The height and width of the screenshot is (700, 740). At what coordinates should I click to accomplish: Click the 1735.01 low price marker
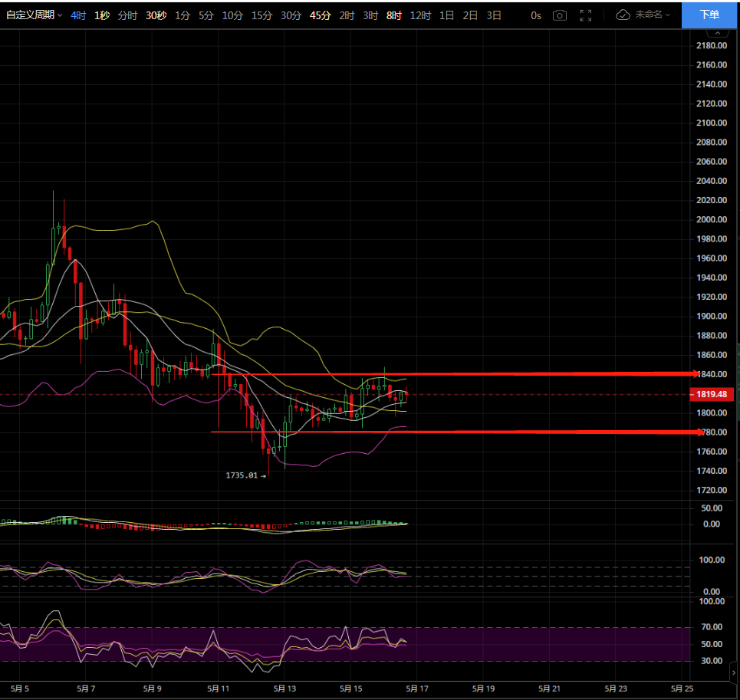point(245,475)
